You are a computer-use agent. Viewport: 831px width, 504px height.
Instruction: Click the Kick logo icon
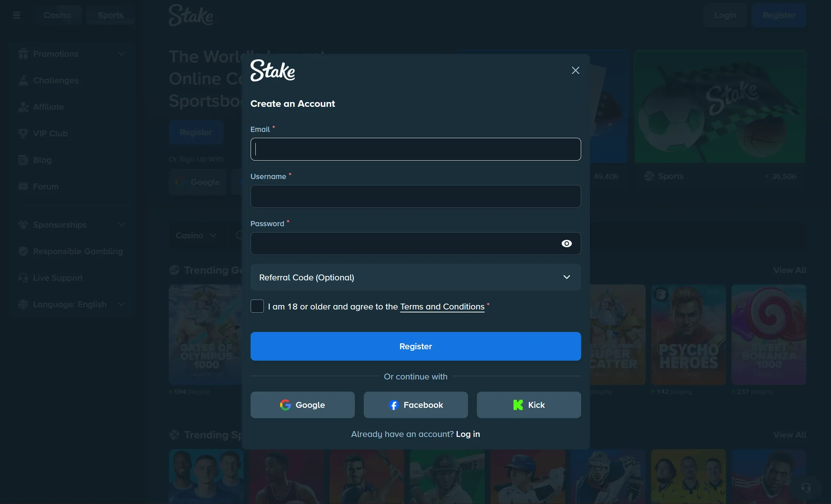pyautogui.click(x=518, y=405)
